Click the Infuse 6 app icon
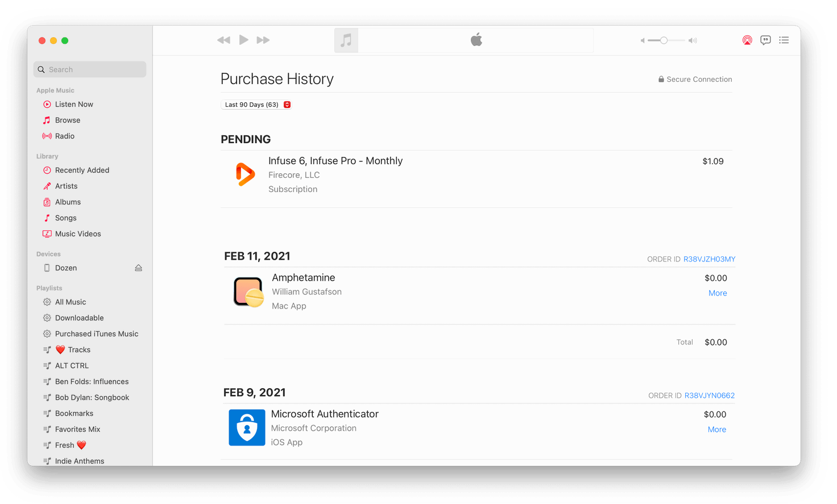Screen dimensions: 837x504 point(245,174)
